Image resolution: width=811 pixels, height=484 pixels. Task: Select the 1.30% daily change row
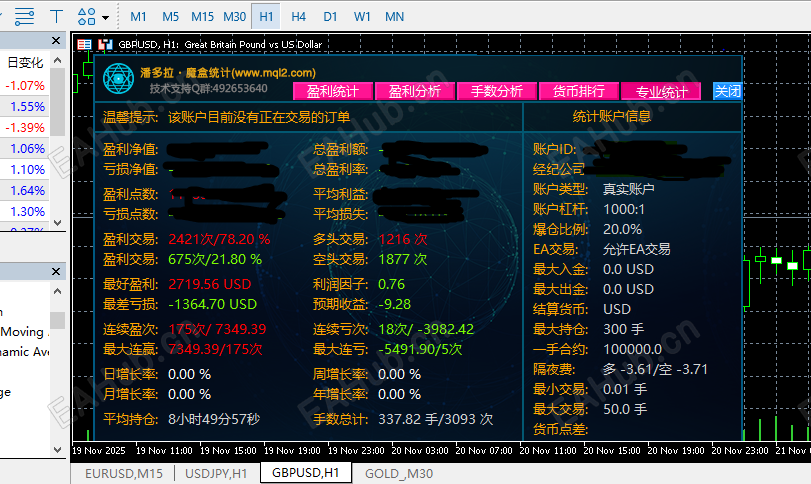click(x=27, y=211)
